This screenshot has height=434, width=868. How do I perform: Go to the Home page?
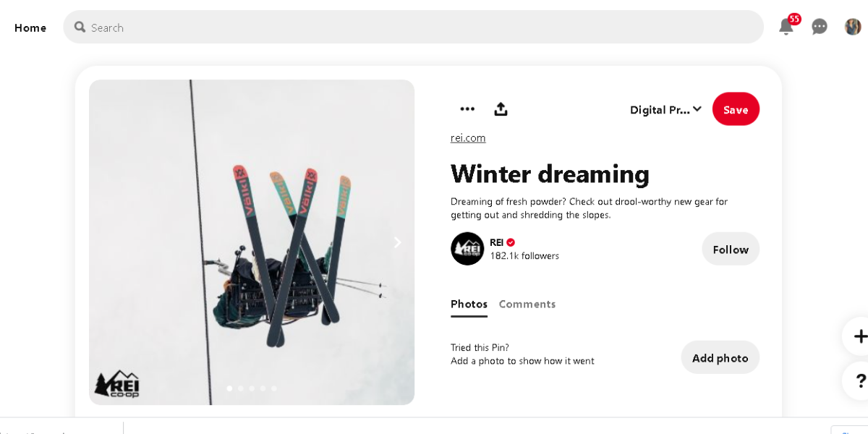30,27
